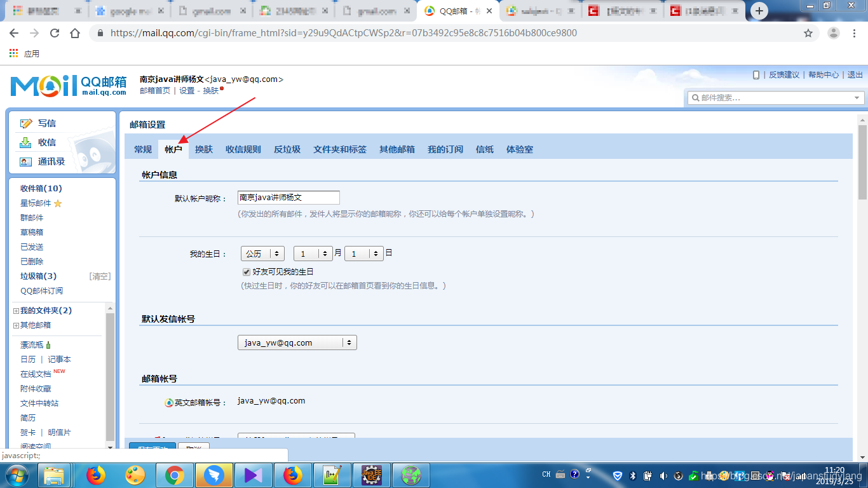
Task: Click the receive mail download icon
Action: click(26, 142)
